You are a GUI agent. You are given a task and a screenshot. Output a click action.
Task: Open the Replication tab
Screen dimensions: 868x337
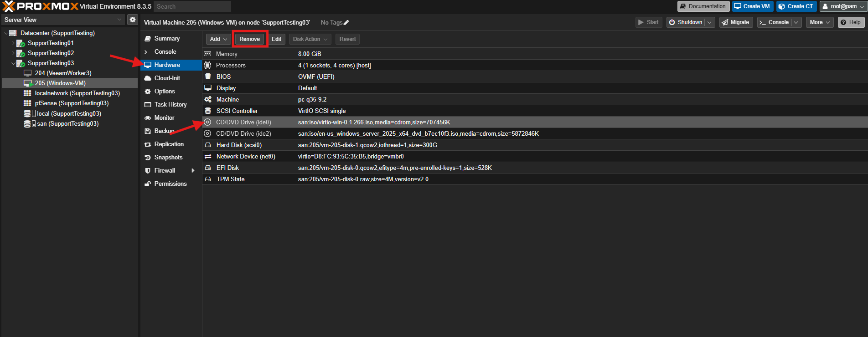point(171,144)
